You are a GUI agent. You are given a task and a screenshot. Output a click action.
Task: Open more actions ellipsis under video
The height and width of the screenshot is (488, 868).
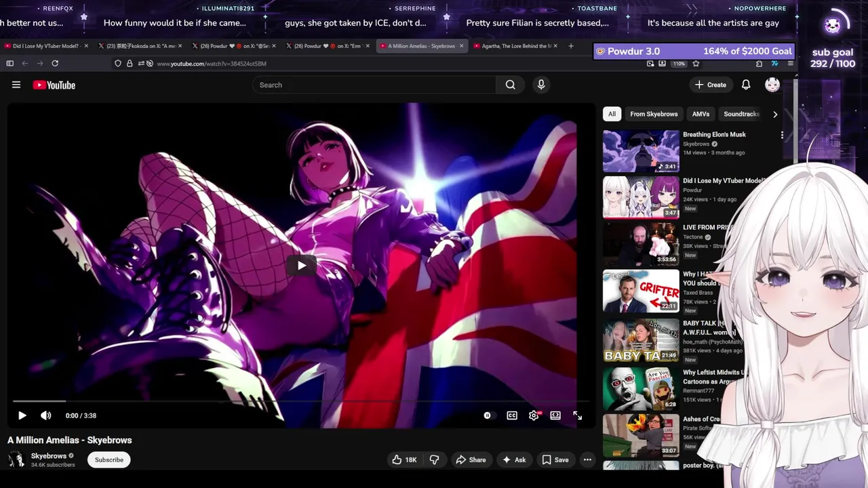pos(587,460)
